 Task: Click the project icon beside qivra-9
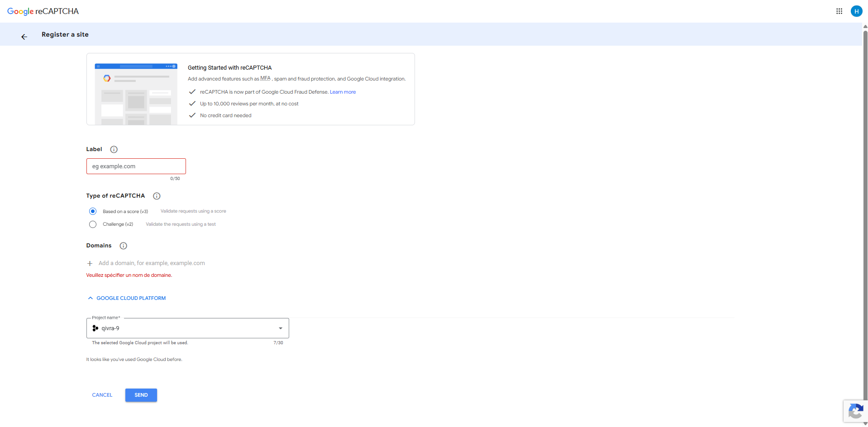click(95, 328)
